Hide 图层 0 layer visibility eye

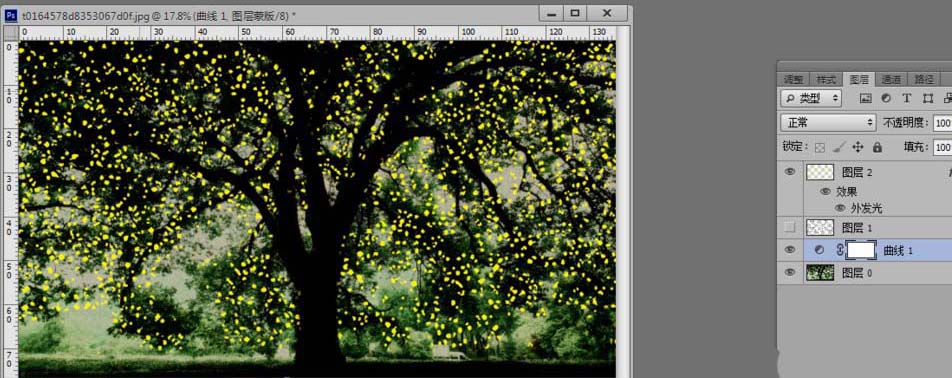(x=789, y=272)
